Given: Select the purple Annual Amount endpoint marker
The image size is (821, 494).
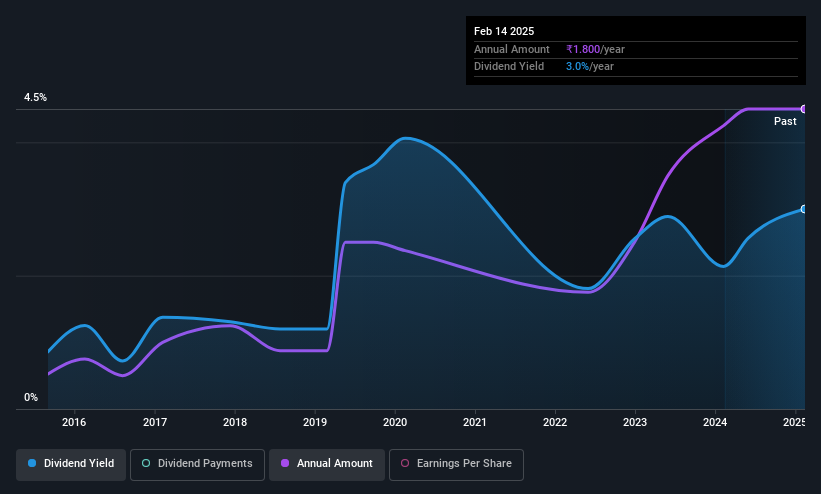Looking at the screenshot, I should pyautogui.click(x=803, y=109).
